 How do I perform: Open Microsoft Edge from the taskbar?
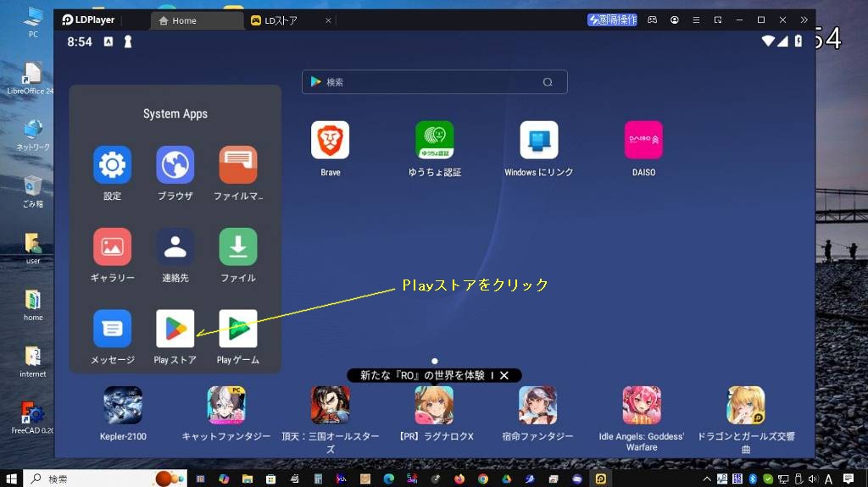click(x=388, y=479)
